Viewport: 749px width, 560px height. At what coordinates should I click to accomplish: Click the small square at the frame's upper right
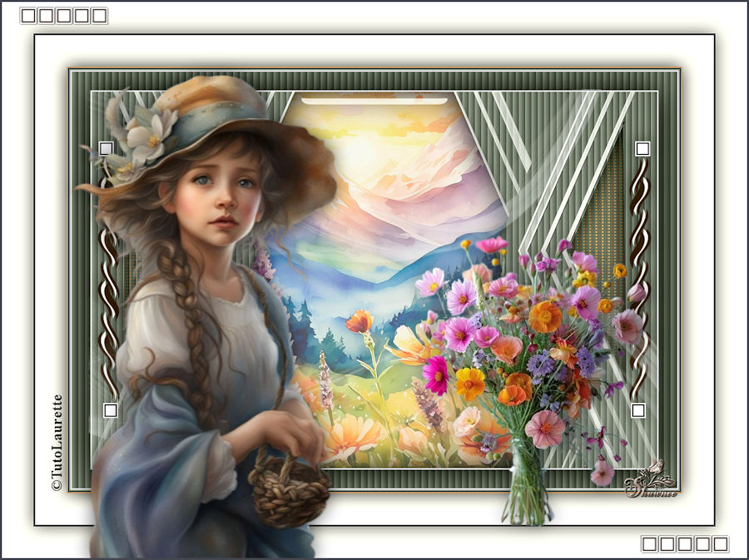pyautogui.click(x=642, y=148)
